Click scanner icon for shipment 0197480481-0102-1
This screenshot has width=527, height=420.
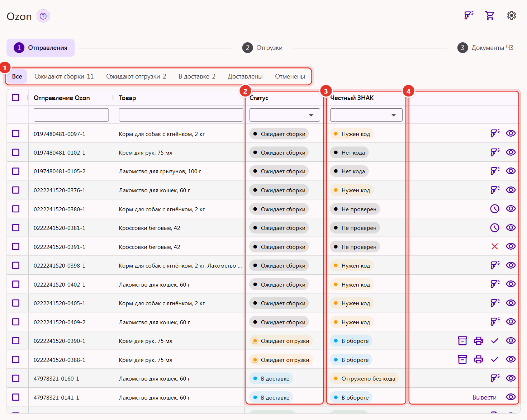point(495,152)
